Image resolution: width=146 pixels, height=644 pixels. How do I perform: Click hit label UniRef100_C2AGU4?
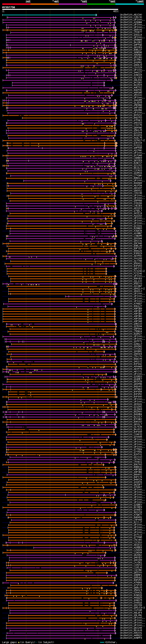point(131,552)
